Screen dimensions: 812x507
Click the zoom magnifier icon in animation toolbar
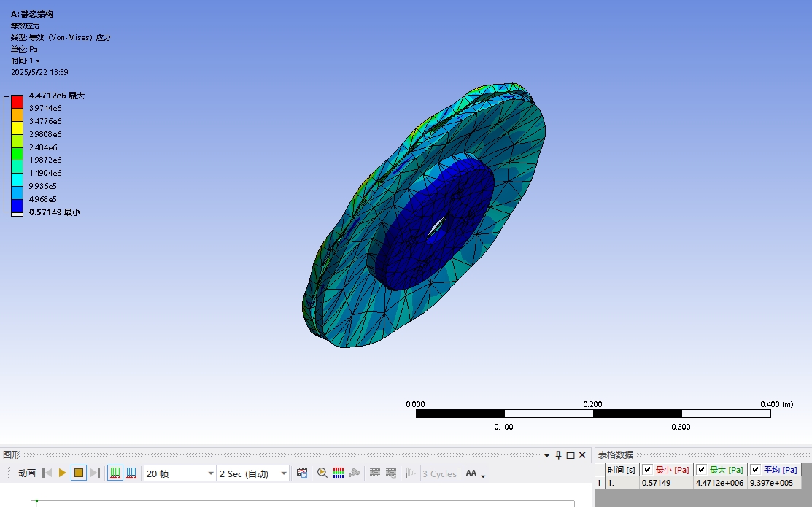pos(322,473)
